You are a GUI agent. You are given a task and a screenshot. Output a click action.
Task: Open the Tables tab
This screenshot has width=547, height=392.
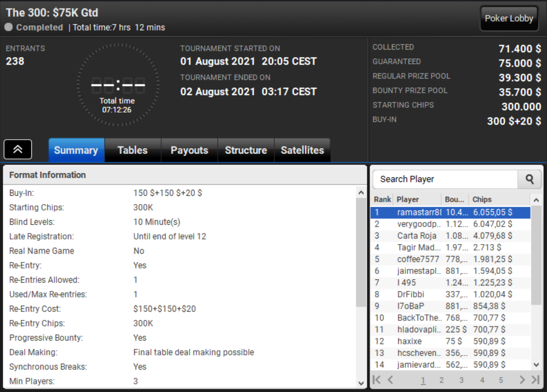(132, 150)
